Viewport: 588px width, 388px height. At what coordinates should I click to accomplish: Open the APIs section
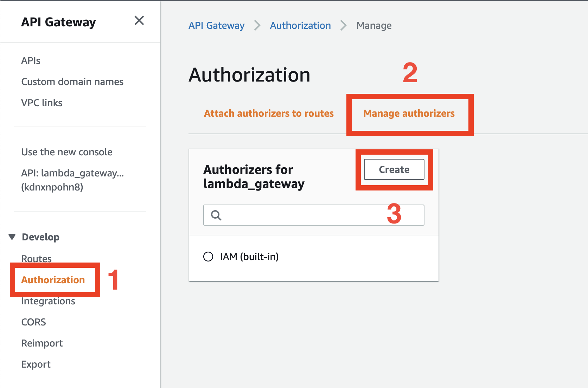pos(31,60)
